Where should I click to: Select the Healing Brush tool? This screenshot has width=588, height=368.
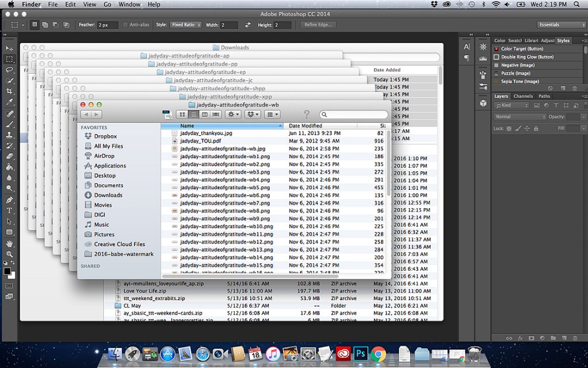(9, 113)
